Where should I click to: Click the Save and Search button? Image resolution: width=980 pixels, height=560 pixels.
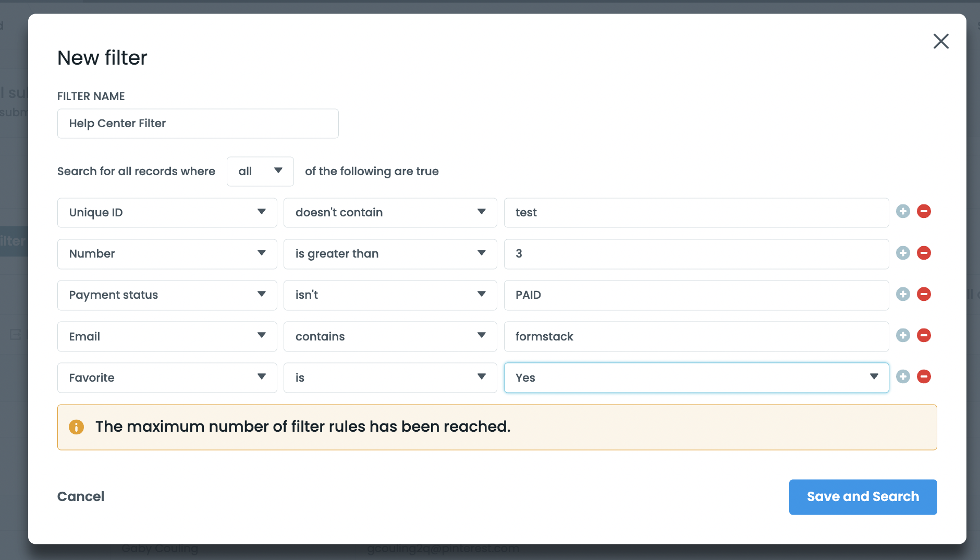862,496
